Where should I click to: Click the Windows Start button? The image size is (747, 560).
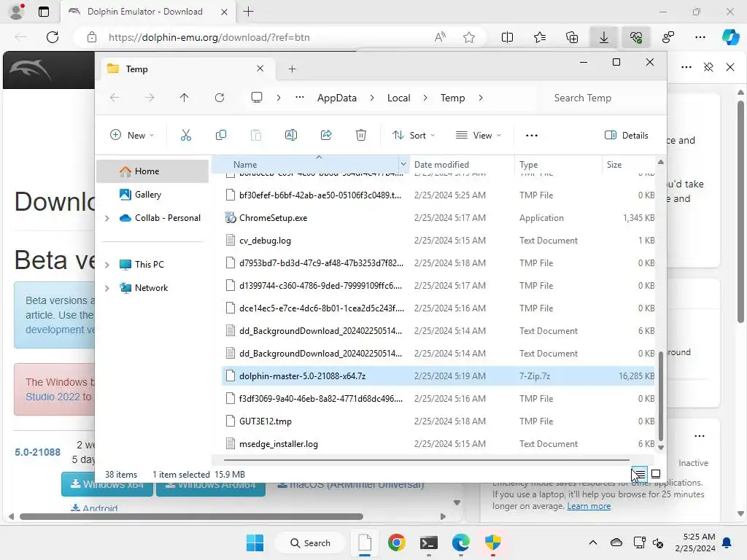255,542
